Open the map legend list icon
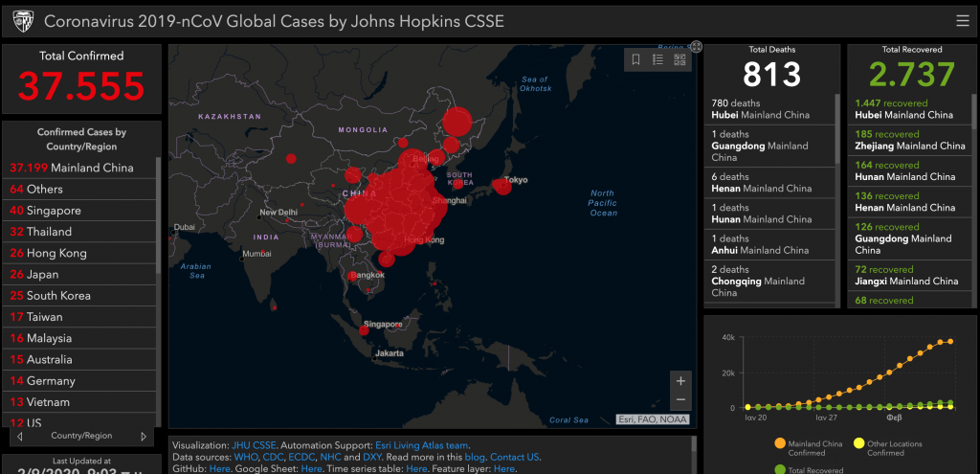The height and width of the screenshot is (474, 980). click(657, 60)
